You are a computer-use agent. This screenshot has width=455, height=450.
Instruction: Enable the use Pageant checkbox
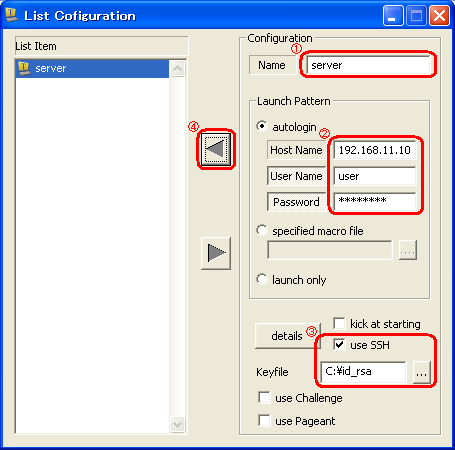[x=264, y=421]
